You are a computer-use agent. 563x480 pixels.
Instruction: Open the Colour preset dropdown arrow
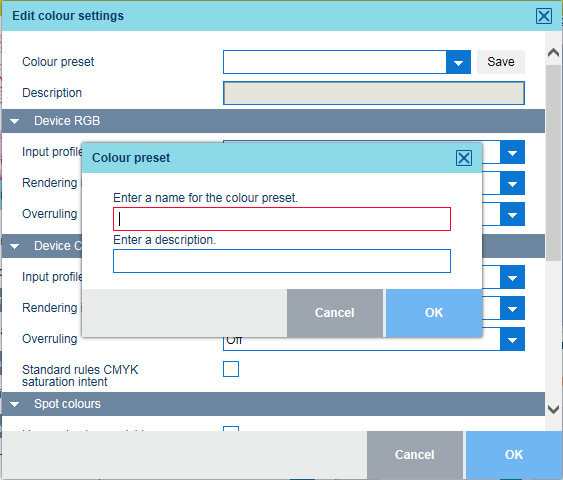click(458, 62)
